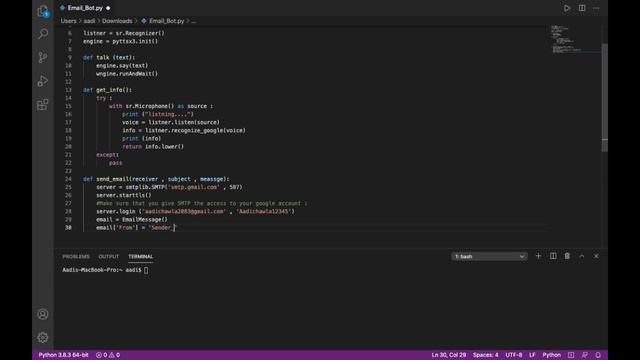Click line 24 def send_email code
The image size is (640, 360).
click(156, 179)
